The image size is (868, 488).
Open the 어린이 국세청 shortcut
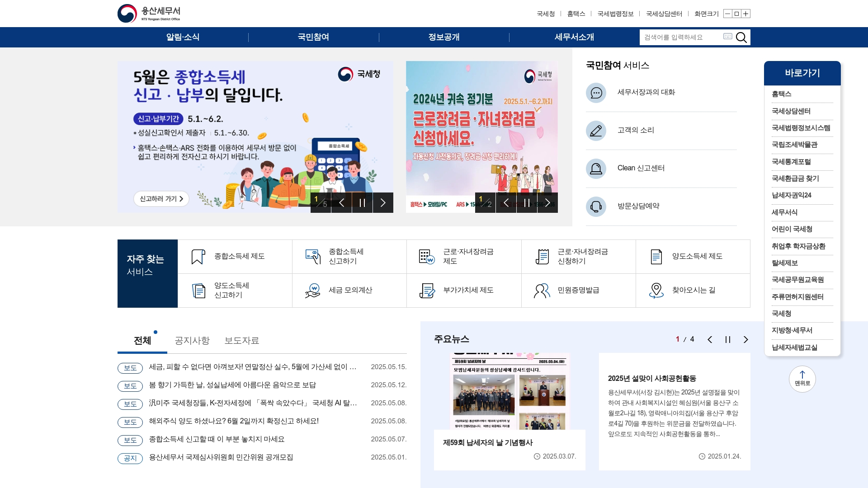[792, 230]
